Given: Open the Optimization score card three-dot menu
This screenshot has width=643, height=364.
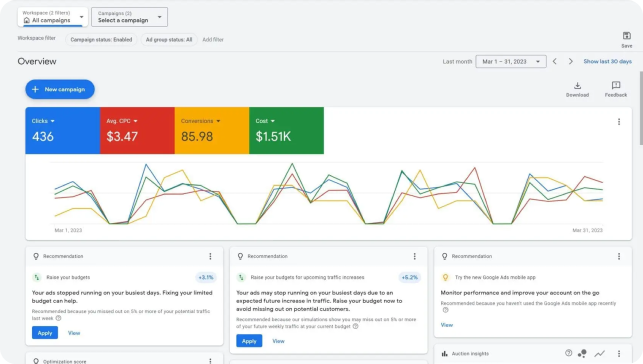Looking at the screenshot, I should [x=210, y=361].
